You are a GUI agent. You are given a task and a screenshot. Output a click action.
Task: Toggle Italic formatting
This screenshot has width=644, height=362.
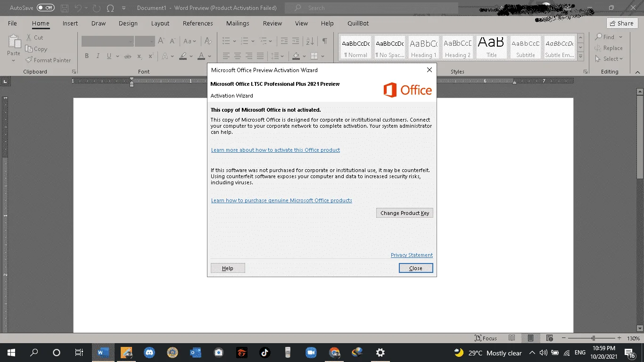[x=98, y=56]
